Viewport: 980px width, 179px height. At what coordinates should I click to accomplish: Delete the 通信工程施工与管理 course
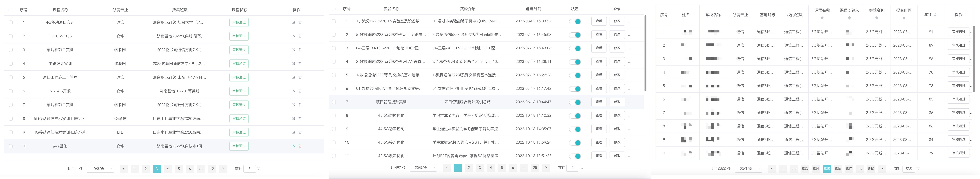coord(300,77)
